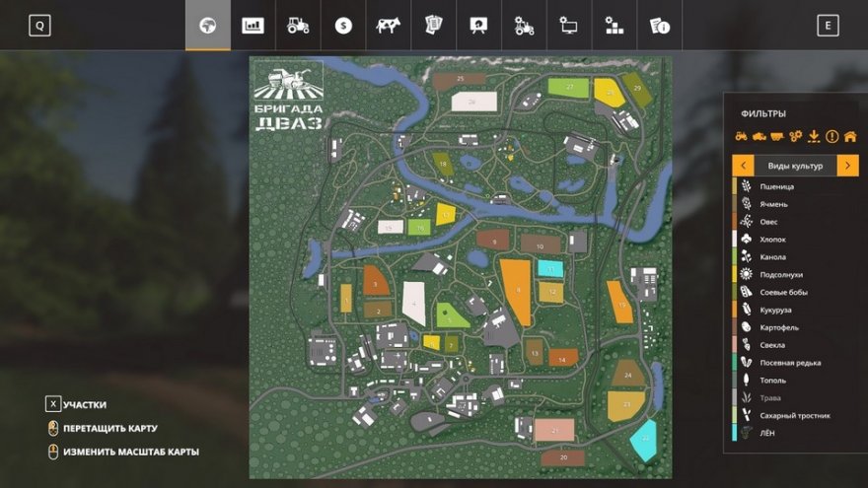Viewport: 868px width, 488px height.
Task: Open the tractor vehicles overview tab
Action: point(298,26)
